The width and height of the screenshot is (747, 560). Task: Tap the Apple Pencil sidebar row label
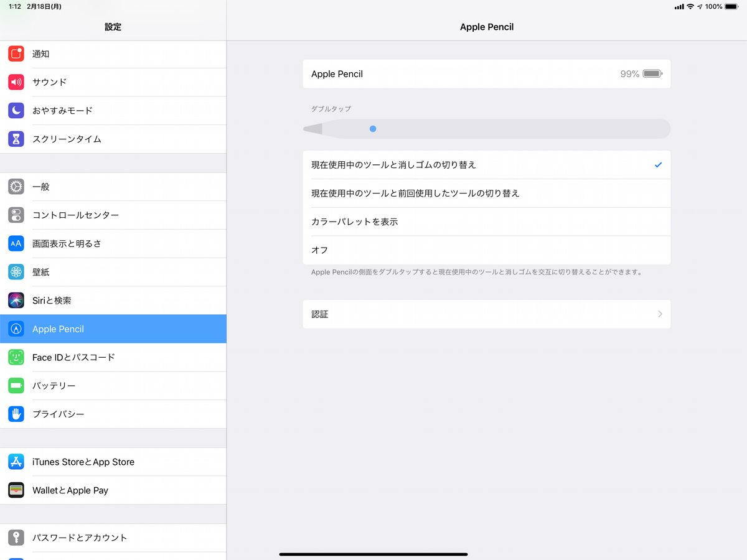click(x=58, y=329)
